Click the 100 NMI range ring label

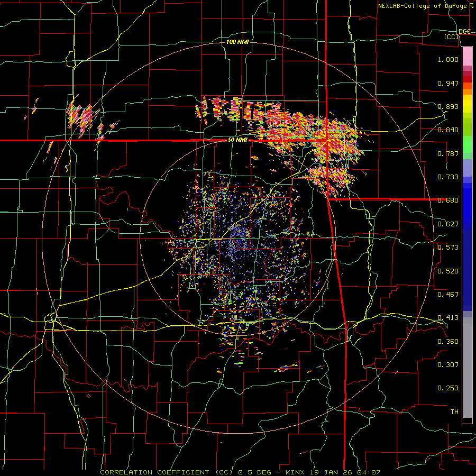237,42
